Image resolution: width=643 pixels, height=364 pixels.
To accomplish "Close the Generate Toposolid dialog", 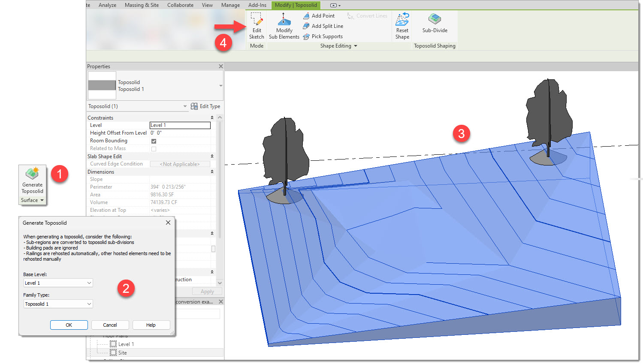I will (168, 223).
